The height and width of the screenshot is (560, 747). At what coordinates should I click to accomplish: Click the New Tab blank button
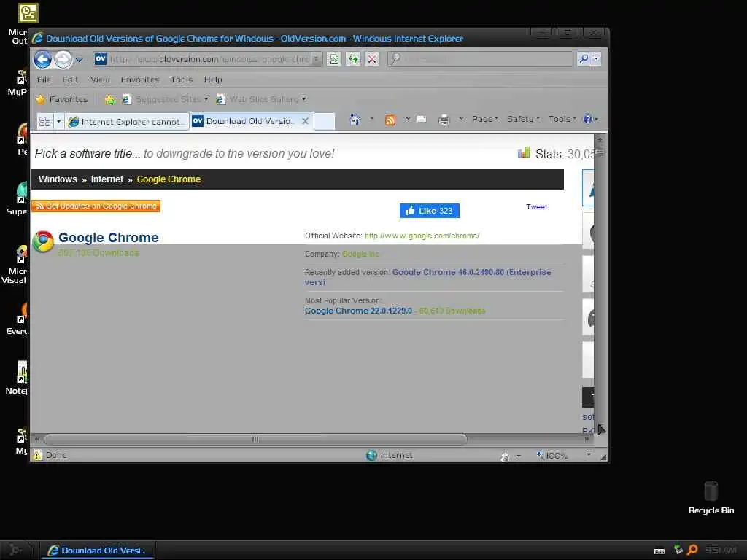(325, 121)
